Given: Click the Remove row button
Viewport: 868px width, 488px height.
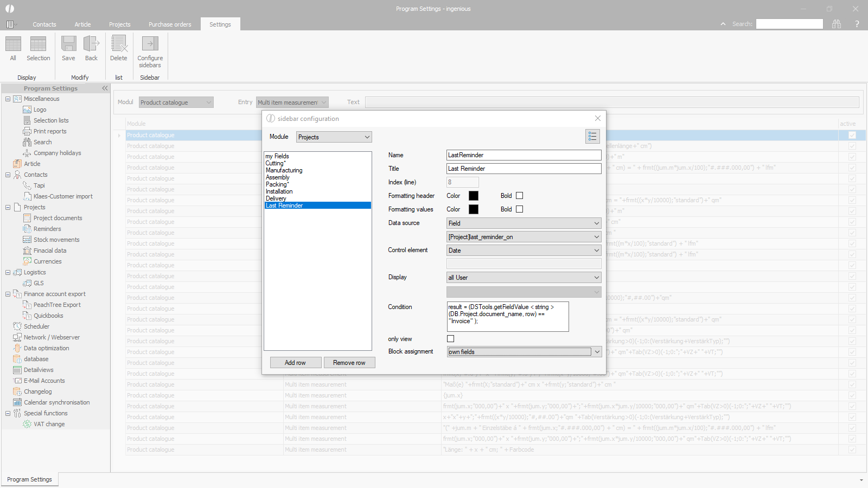Looking at the screenshot, I should point(349,363).
